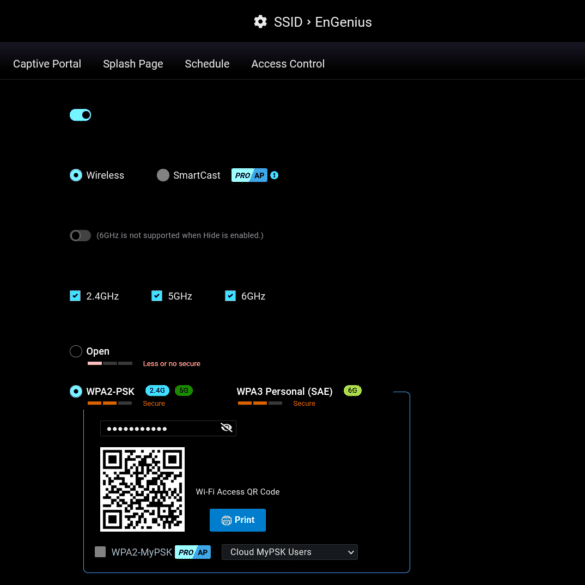This screenshot has width=585, height=585.
Task: Show password using the crossed-eye icon
Action: pyautogui.click(x=226, y=428)
